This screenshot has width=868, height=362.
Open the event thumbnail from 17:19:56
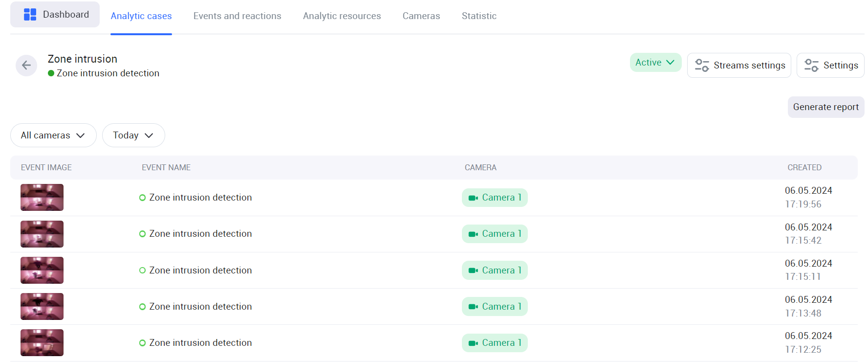(42, 198)
